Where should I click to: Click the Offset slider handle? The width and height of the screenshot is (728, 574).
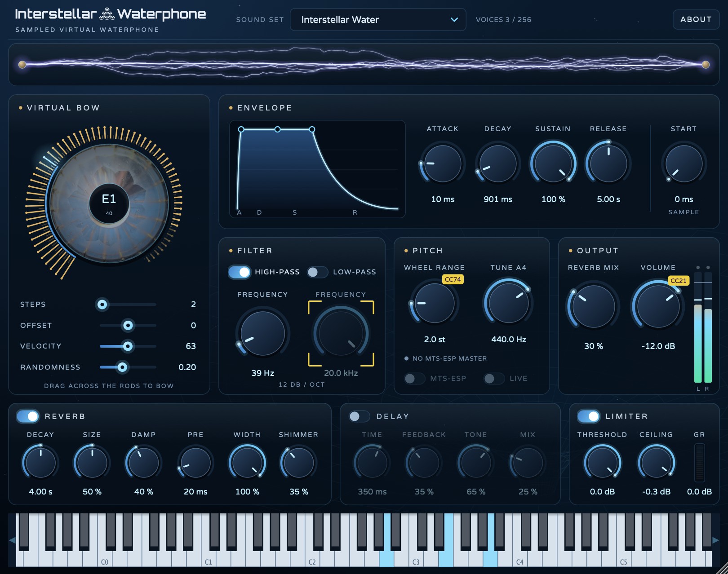(x=128, y=325)
